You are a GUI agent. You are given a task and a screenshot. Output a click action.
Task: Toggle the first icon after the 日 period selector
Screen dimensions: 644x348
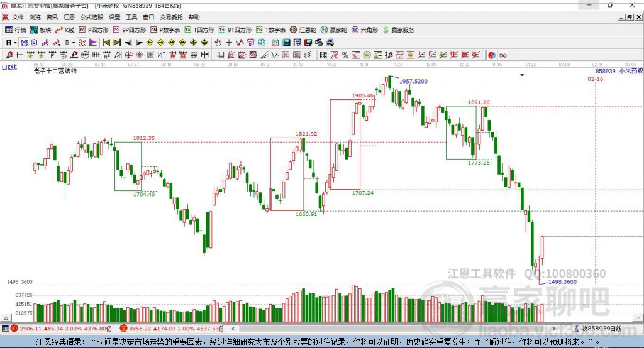click(x=24, y=42)
